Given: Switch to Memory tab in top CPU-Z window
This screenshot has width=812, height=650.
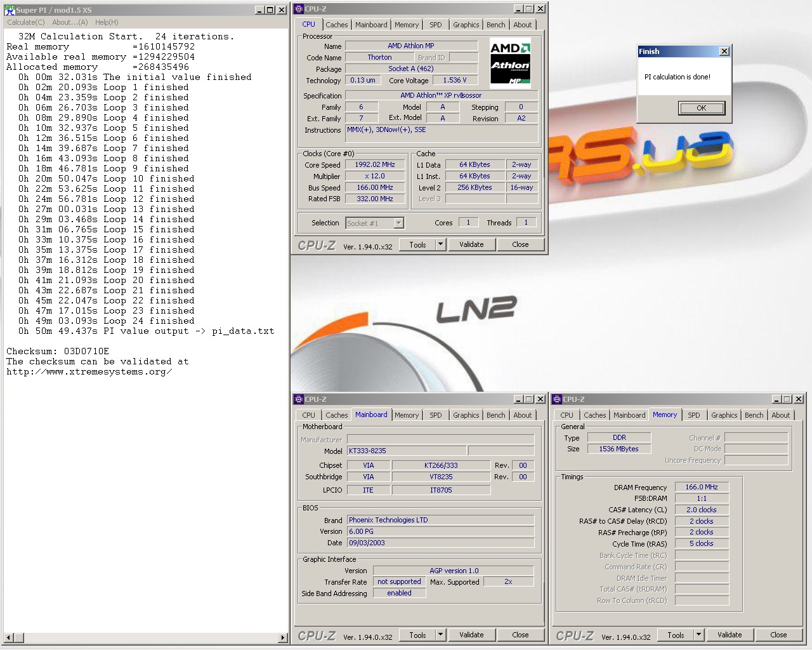Looking at the screenshot, I should pos(407,25).
